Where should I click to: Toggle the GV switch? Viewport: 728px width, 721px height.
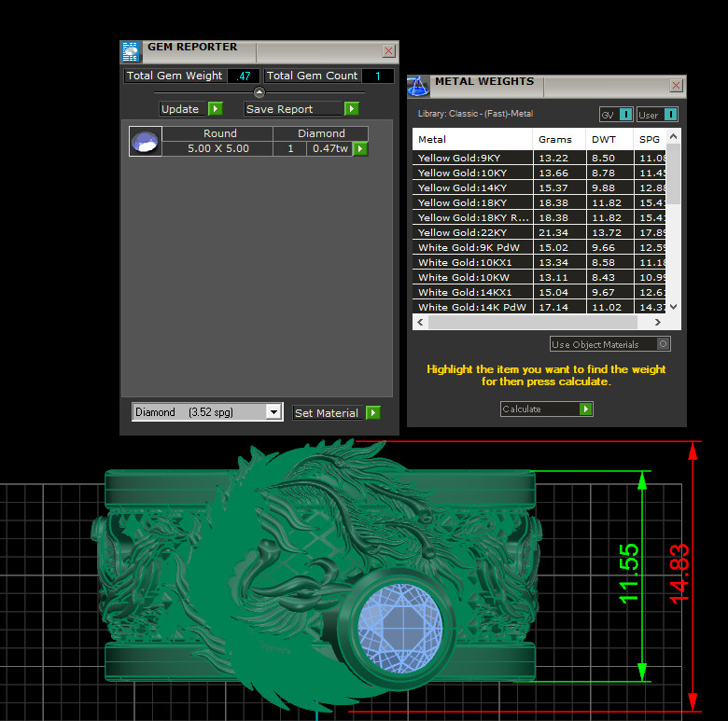pyautogui.click(x=625, y=115)
